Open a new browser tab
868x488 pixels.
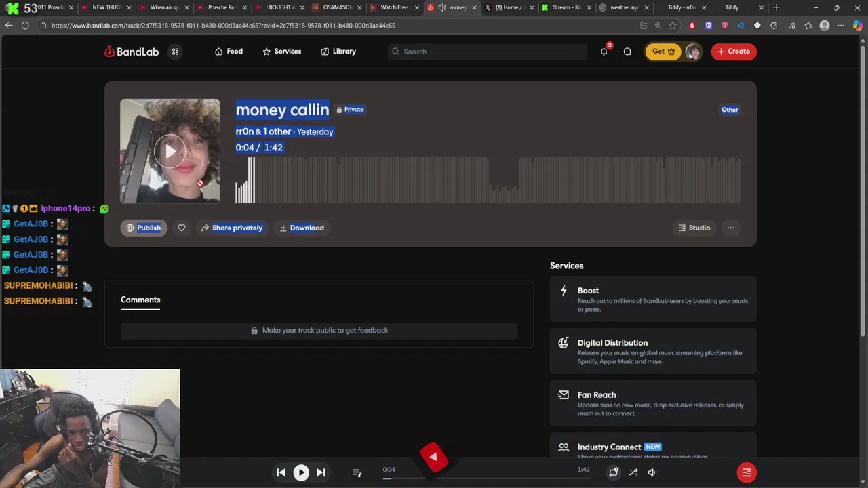776,7
